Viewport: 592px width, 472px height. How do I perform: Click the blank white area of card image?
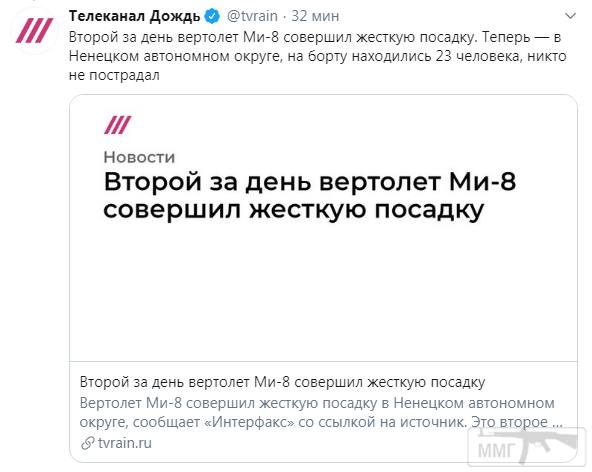(323, 291)
